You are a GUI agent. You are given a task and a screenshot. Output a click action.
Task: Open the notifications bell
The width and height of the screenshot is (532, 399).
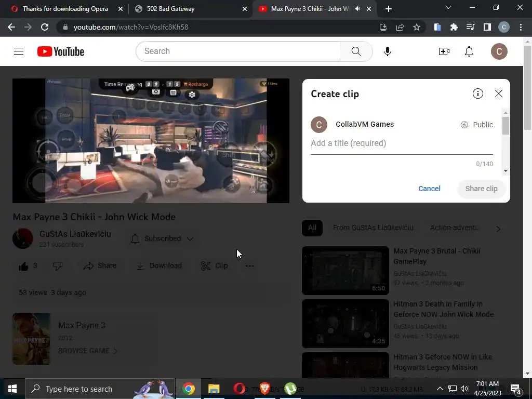pyautogui.click(x=469, y=51)
